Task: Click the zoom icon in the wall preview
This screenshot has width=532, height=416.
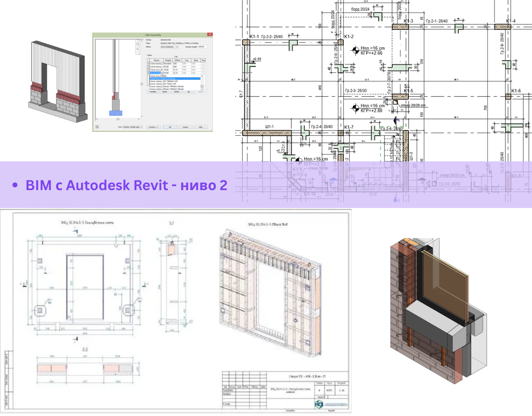Action: click(x=138, y=49)
